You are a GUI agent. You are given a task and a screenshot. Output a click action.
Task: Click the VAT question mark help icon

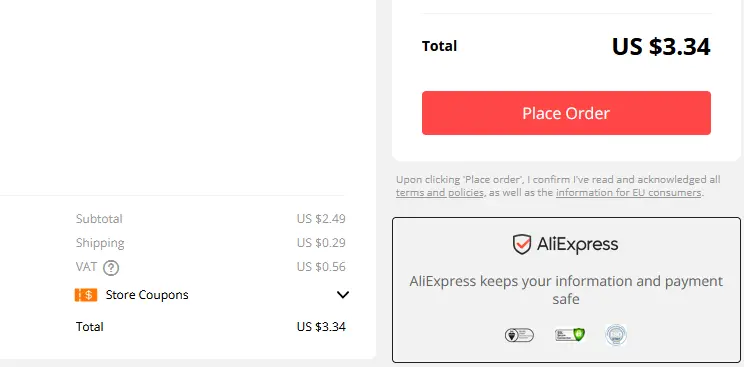111,268
